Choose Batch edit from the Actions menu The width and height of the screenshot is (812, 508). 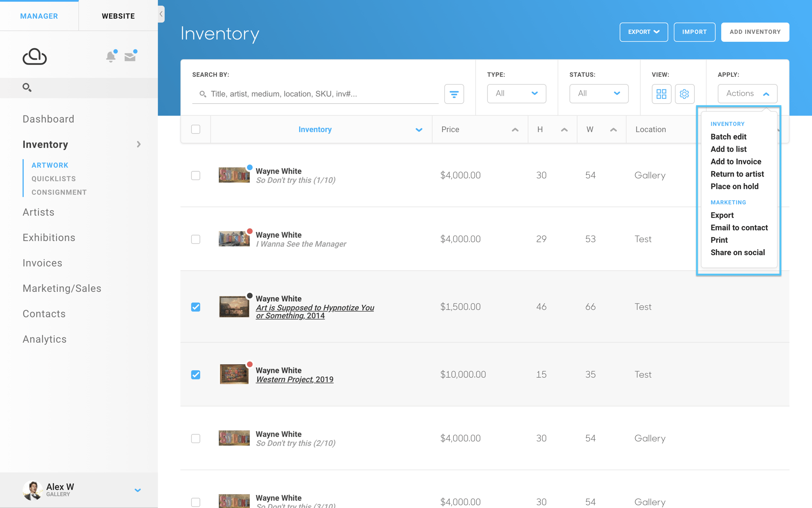[728, 137]
